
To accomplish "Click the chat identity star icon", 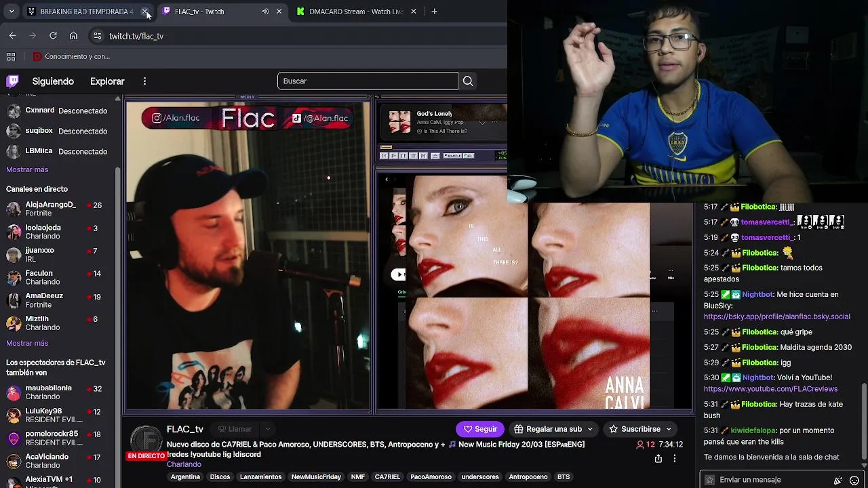I will [709, 480].
